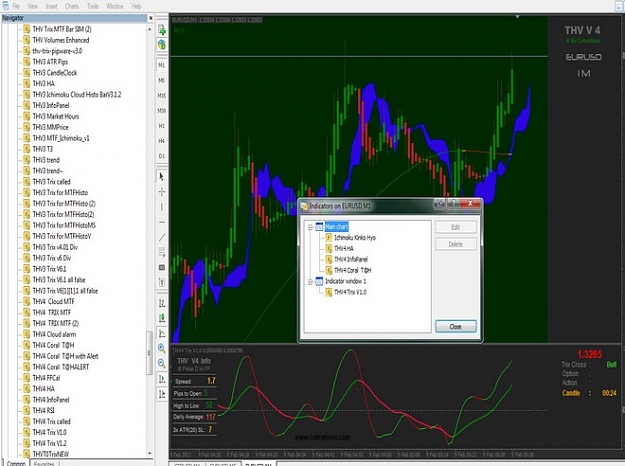Switch to Favorites tab in Navigator

tap(44, 463)
